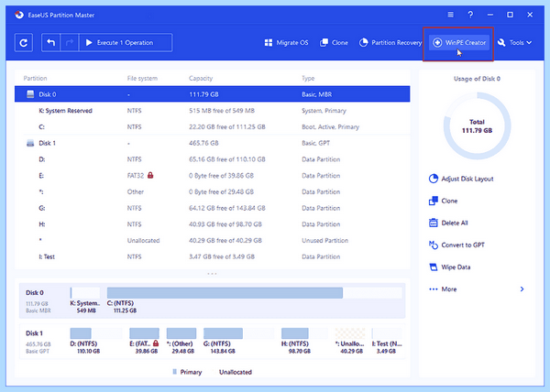Screen dimensions: 550x392
Task: Click the Disk 1 icon in list
Action: point(30,143)
